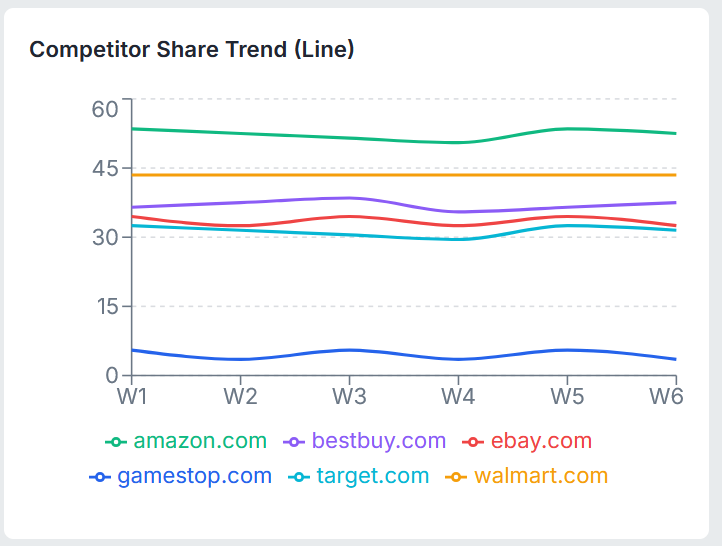This screenshot has height=546, width=722.
Task: Click the walmart.com orange legend marker icon
Action: (x=457, y=476)
